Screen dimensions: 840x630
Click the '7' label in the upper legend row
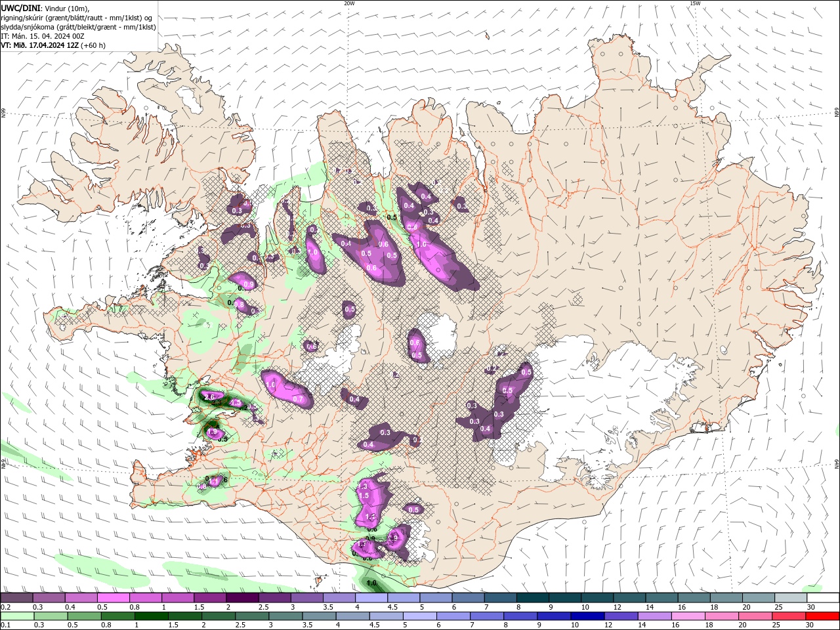pyautogui.click(x=486, y=607)
